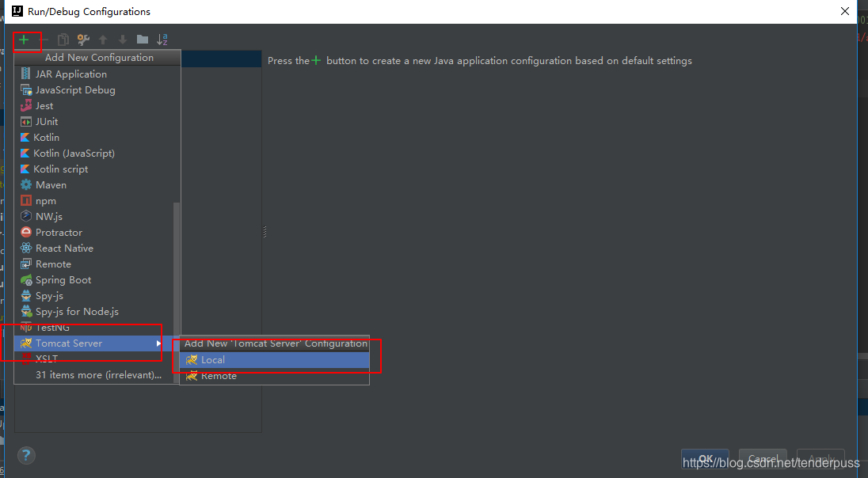
Task: Click the Cancel button
Action: tap(763, 459)
